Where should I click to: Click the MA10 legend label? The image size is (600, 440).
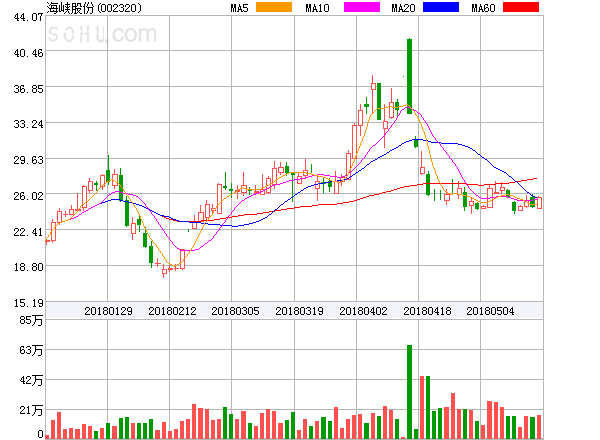point(317,8)
